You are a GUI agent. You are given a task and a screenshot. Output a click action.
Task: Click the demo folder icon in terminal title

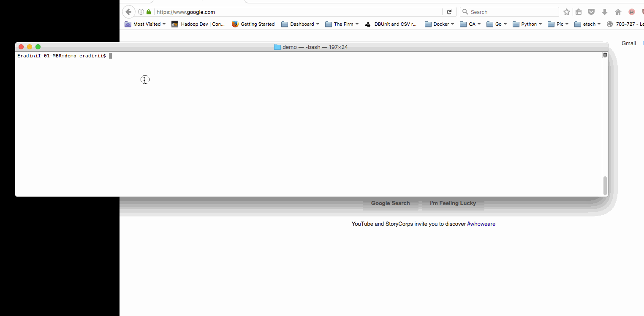pyautogui.click(x=277, y=47)
